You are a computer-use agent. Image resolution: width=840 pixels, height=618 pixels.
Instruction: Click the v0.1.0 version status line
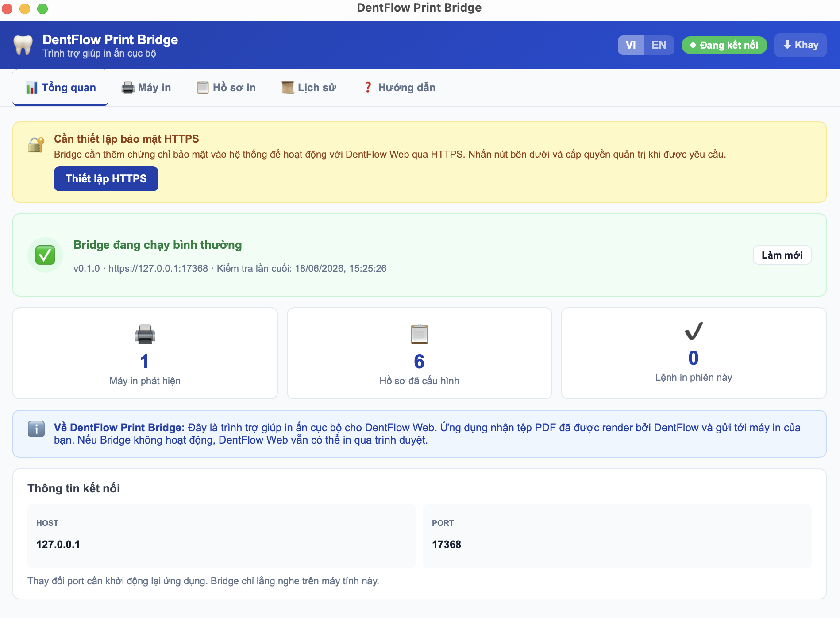[x=230, y=269]
